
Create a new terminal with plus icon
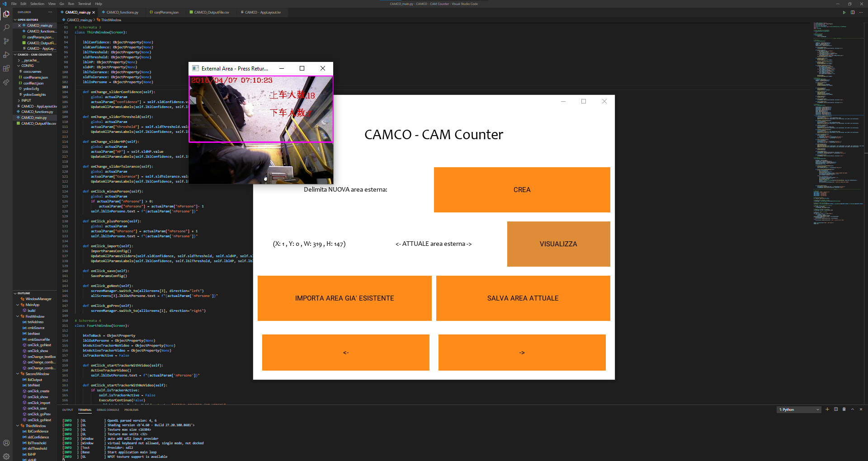[x=827, y=409]
